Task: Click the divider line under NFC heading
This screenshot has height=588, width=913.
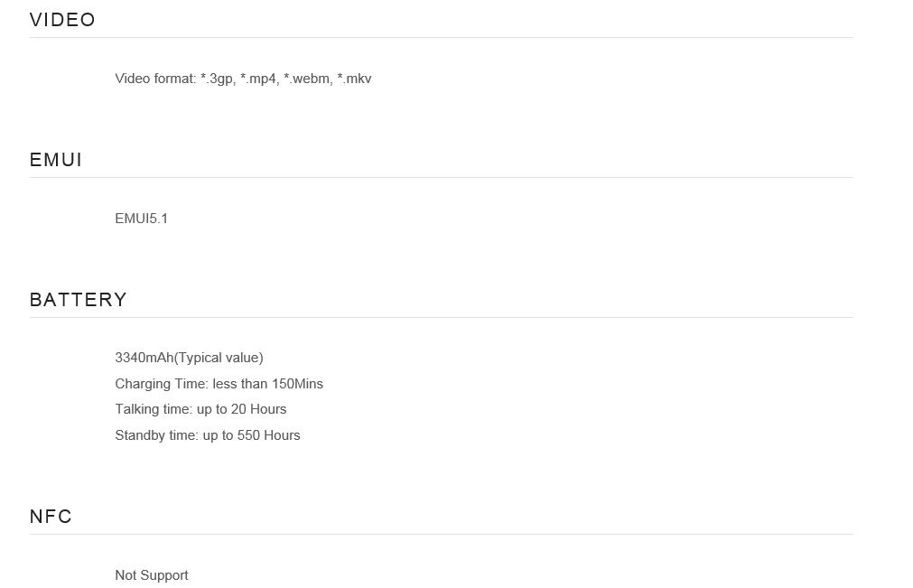Action: [x=441, y=534]
